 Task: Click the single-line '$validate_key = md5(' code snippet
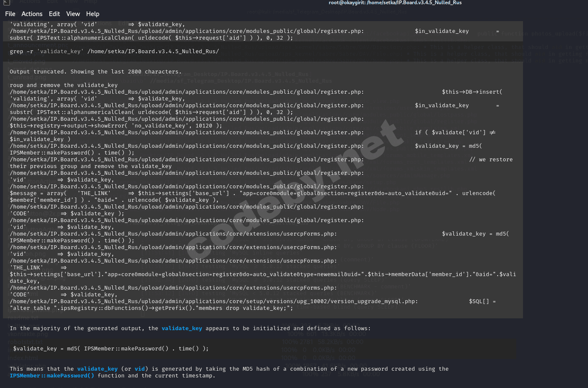111,349
